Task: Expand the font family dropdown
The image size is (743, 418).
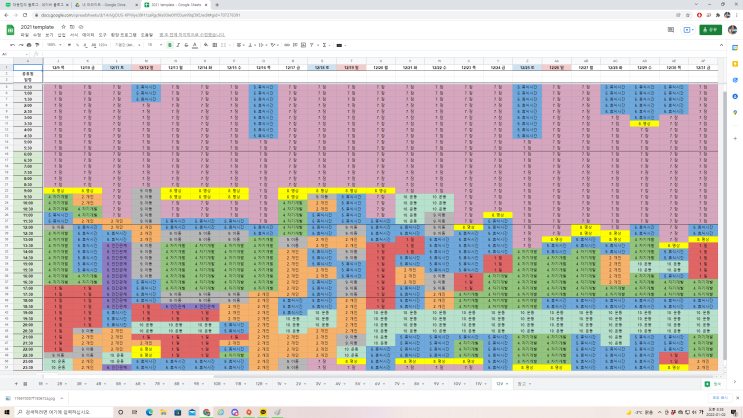Action: [x=127, y=45]
